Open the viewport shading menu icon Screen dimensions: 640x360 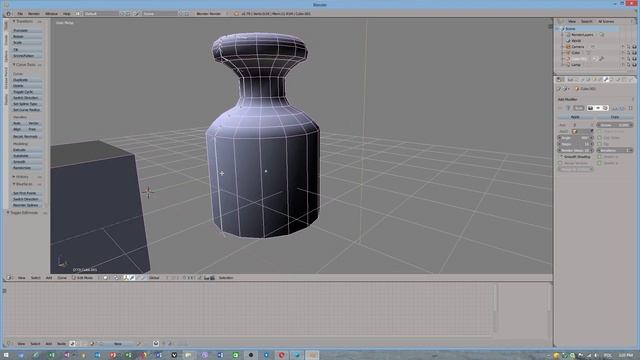106,278
